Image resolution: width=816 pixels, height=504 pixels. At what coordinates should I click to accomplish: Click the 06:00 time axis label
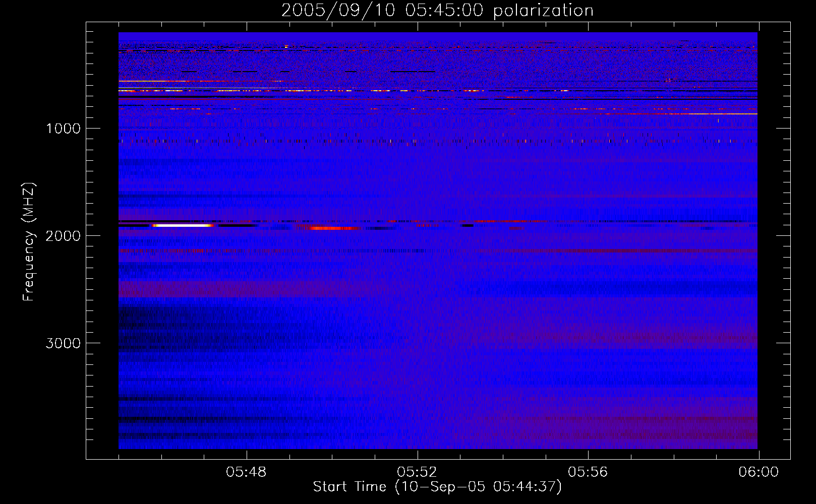coord(759,472)
